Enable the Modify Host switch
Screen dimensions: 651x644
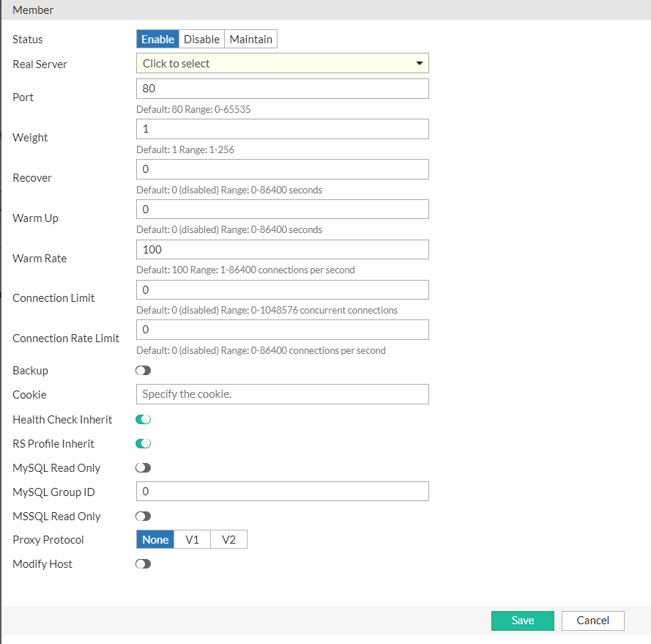coord(144,564)
